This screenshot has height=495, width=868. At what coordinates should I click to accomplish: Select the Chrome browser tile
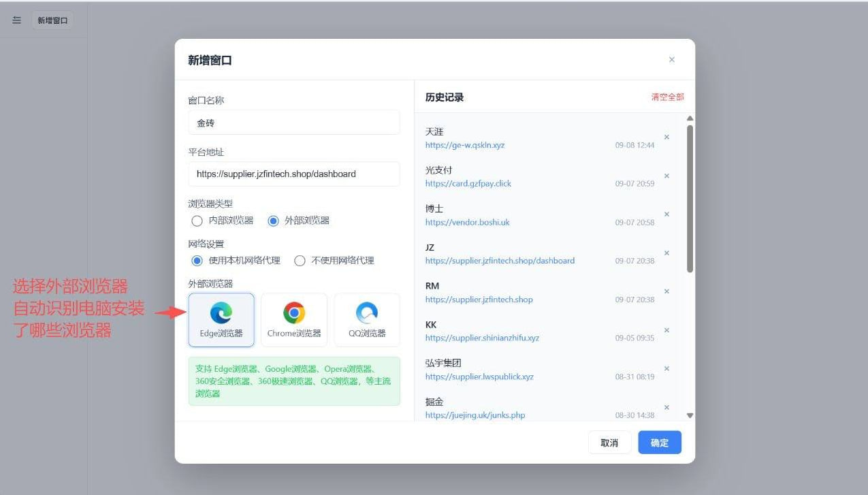tap(294, 320)
